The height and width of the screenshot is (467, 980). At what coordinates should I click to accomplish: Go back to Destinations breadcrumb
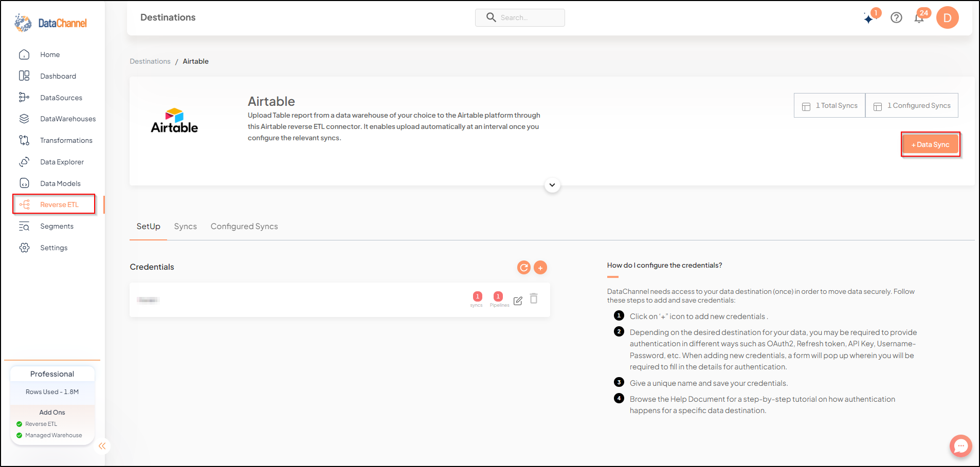(150, 61)
